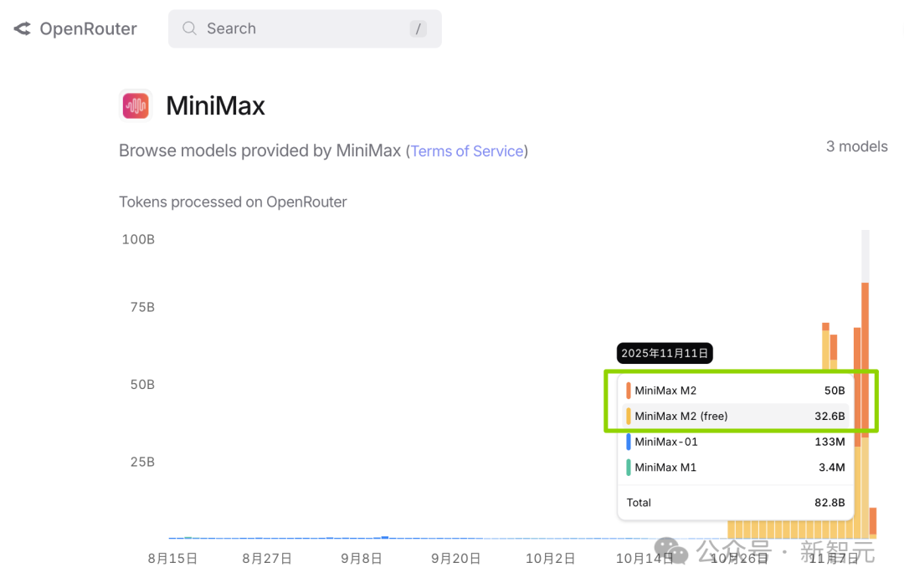The image size is (904, 588).
Task: Click the yellow MiniMax M2 (free) marker
Action: (629, 416)
